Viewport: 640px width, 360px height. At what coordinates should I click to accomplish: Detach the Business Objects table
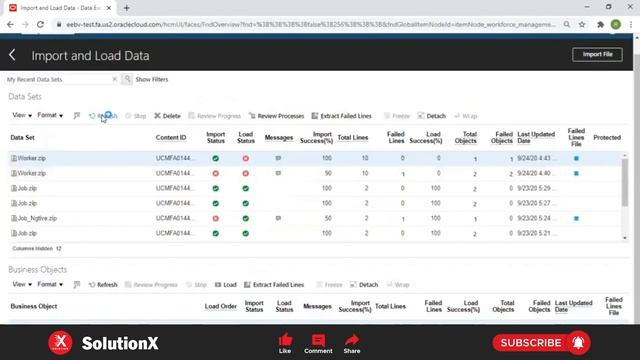point(364,285)
